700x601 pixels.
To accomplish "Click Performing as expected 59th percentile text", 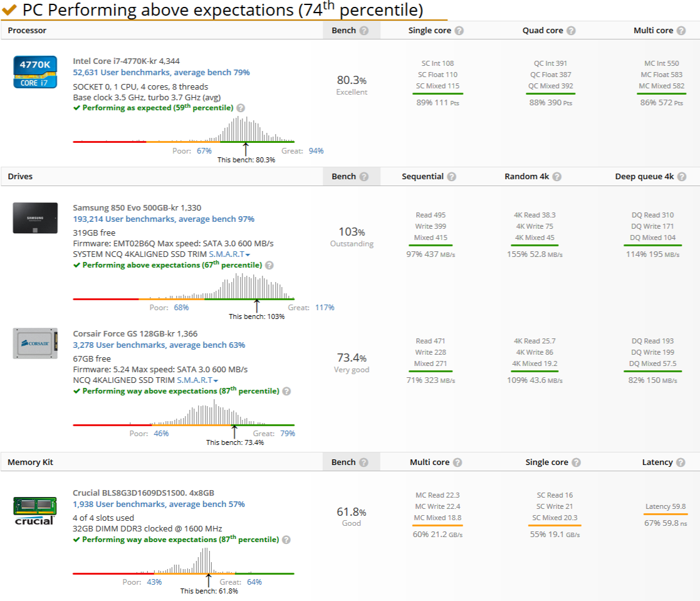I will [x=157, y=108].
